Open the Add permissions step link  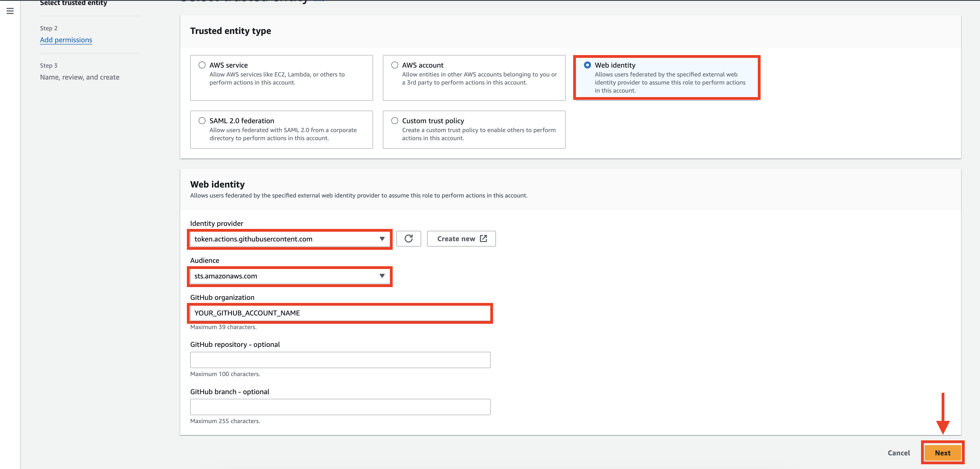(66, 40)
